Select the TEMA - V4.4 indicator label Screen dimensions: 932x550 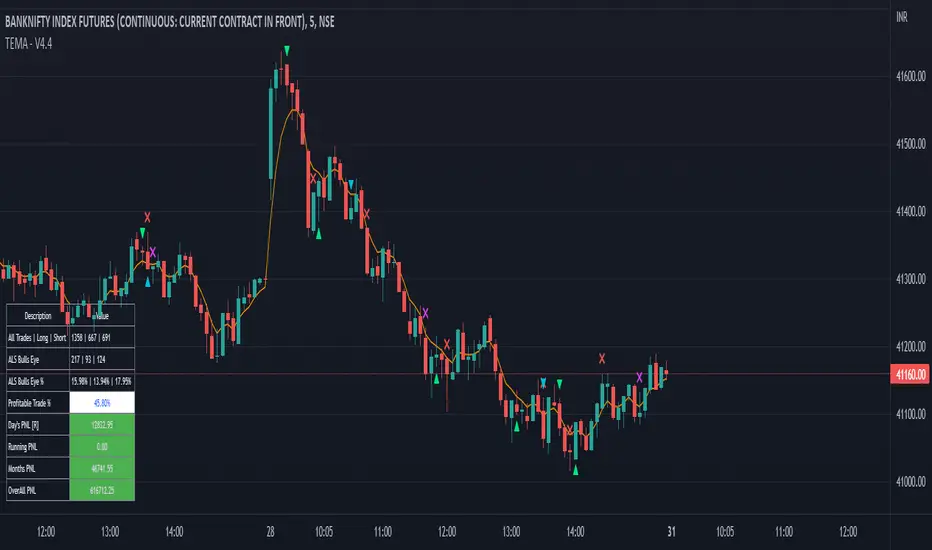click(29, 43)
